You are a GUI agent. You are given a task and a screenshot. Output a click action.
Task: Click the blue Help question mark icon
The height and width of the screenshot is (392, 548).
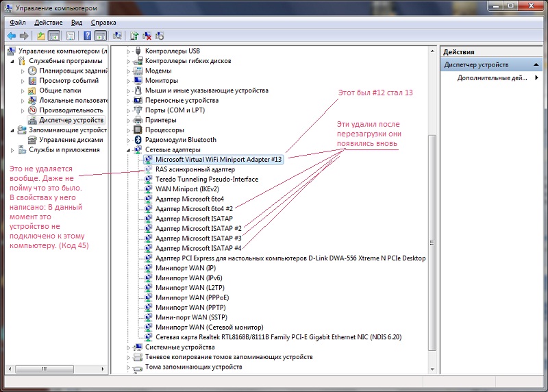(87, 36)
